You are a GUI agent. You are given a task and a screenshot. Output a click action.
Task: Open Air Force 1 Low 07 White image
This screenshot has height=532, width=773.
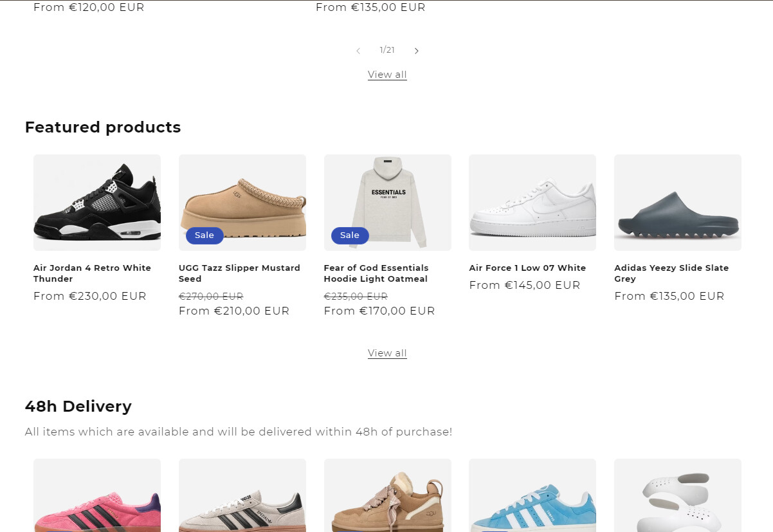532,202
